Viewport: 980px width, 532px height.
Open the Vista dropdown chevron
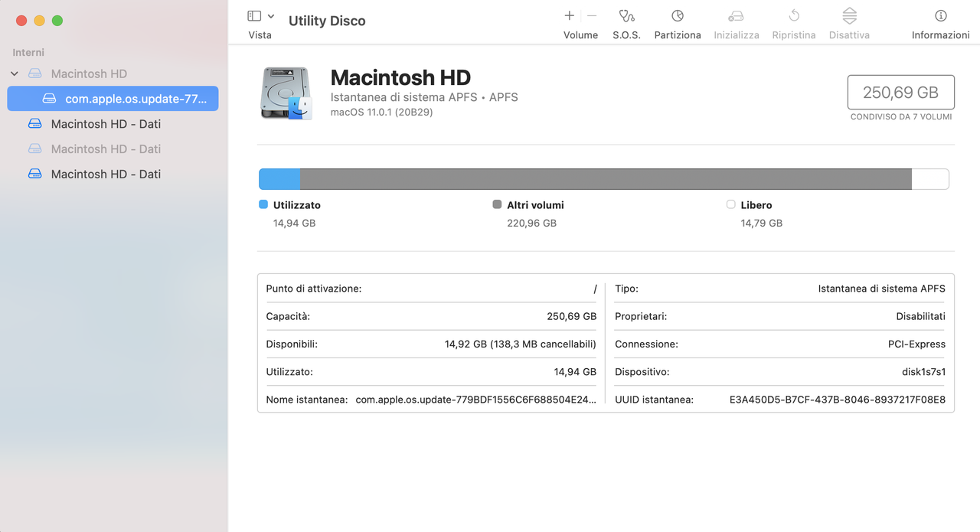(271, 16)
